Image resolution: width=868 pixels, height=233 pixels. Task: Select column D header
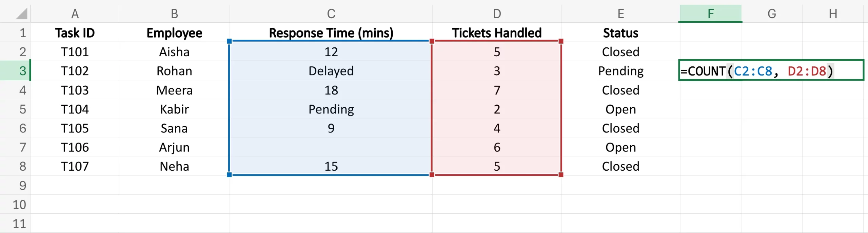[497, 14]
